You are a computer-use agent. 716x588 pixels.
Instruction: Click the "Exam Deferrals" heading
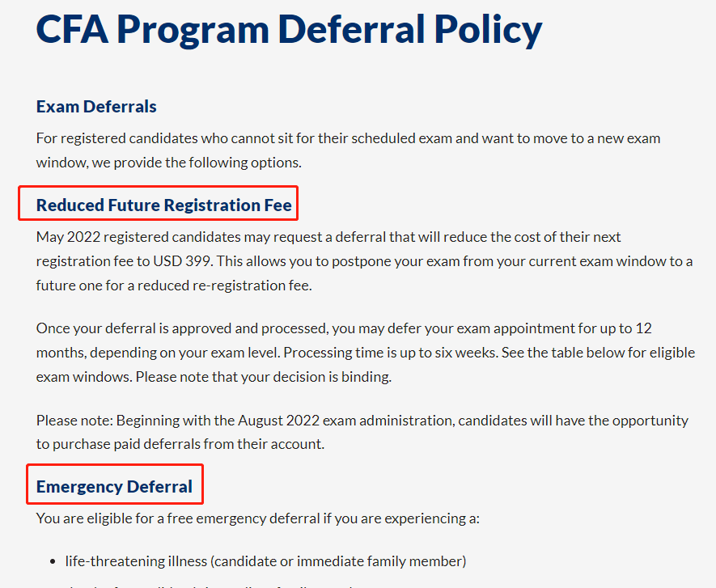[96, 106]
